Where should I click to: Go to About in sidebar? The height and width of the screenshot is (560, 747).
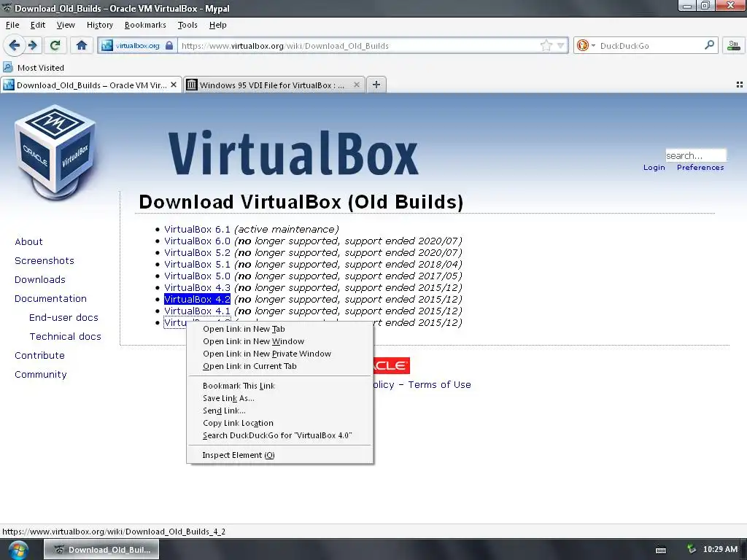(28, 242)
